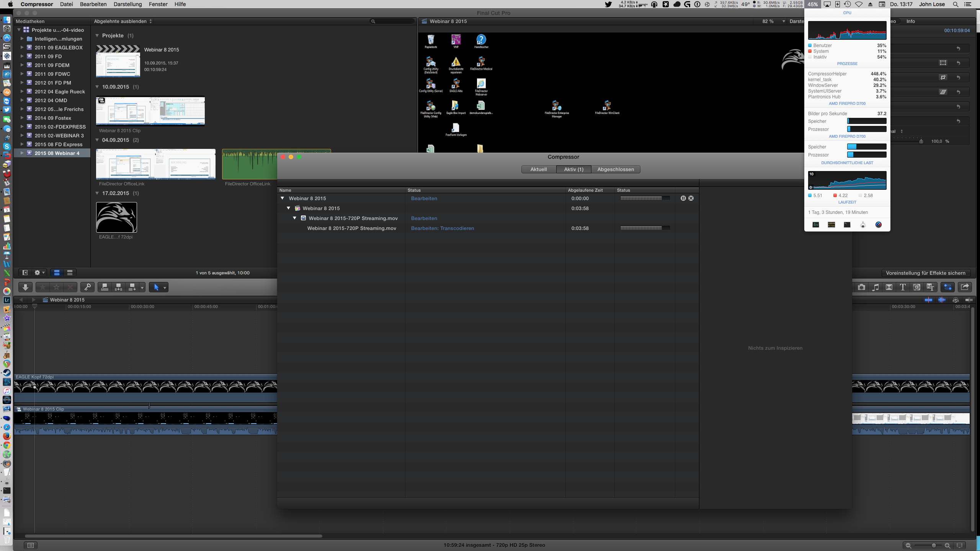This screenshot has height=551, width=980.
Task: Click the import media down-arrow button
Action: tap(25, 287)
